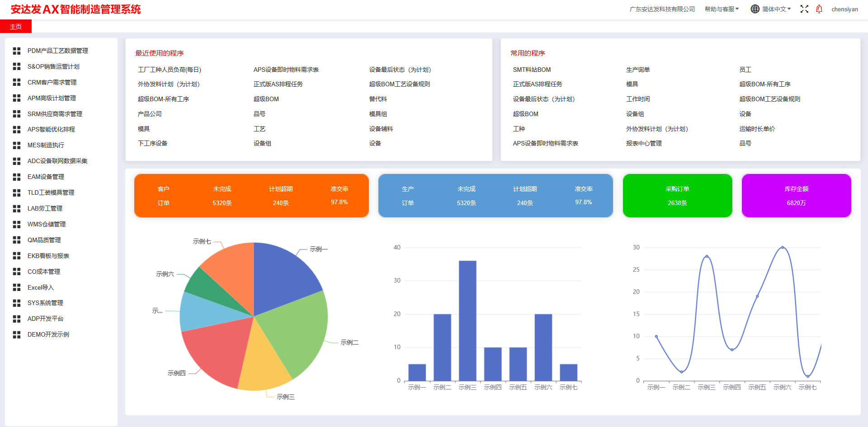The image size is (868, 427).
Task: Click the tallest bar 示例三 in bar chart
Action: pyautogui.click(x=467, y=321)
